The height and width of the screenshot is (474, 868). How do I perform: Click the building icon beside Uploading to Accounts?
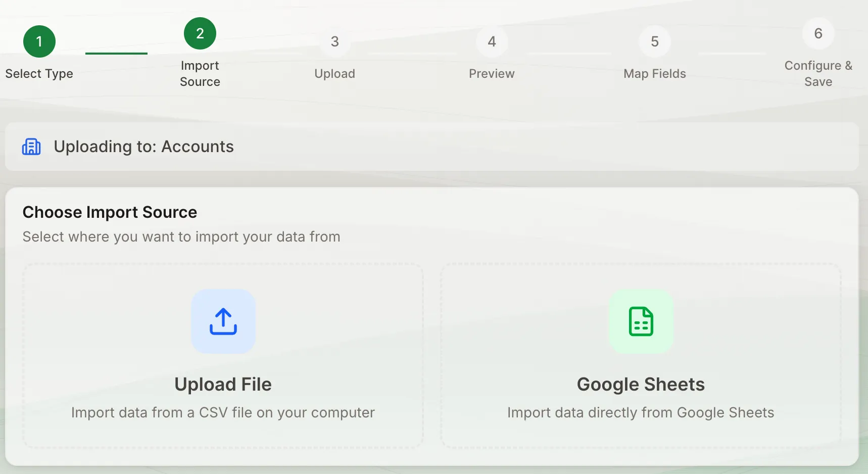(x=31, y=147)
